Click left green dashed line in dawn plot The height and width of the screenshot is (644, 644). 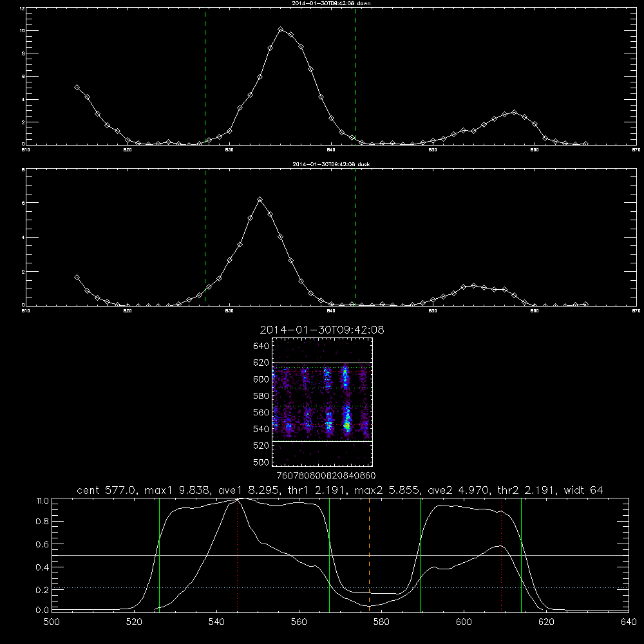[x=205, y=76]
